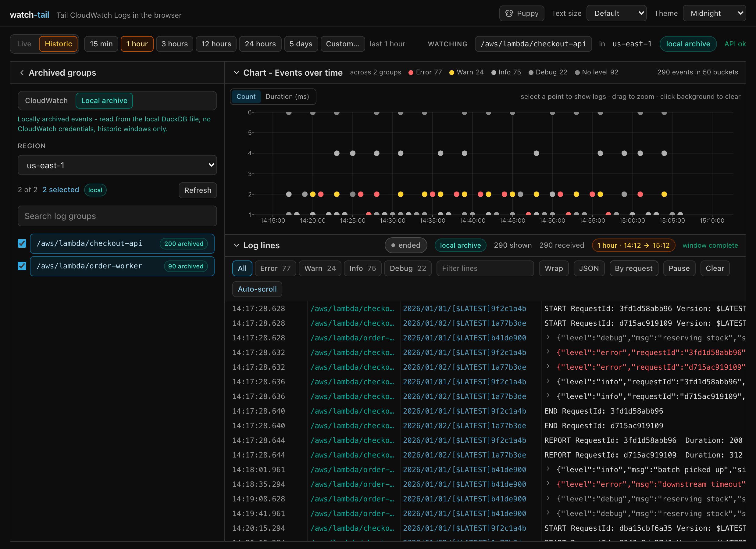Toggle Auto-scroll for log lines

(257, 289)
